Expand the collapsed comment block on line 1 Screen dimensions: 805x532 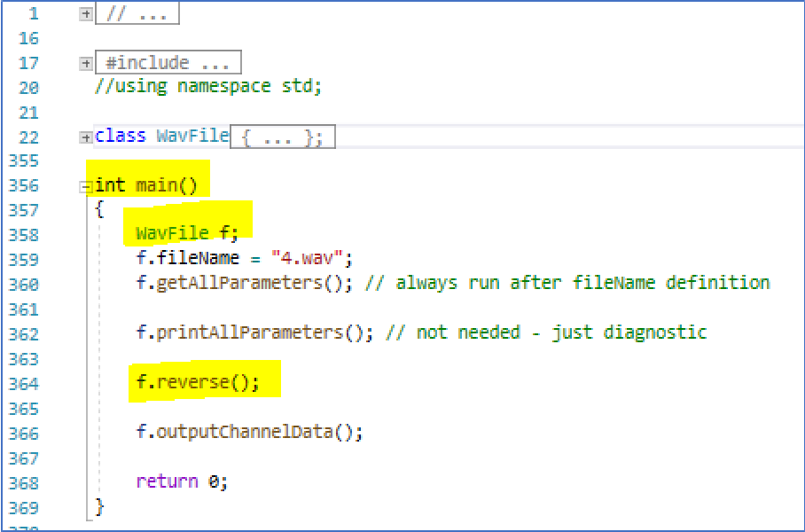(x=85, y=14)
